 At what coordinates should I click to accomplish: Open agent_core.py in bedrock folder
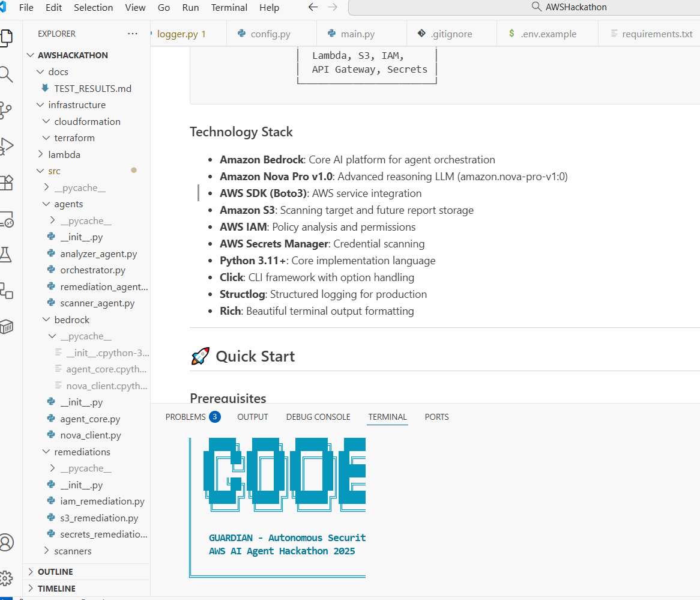(x=86, y=419)
